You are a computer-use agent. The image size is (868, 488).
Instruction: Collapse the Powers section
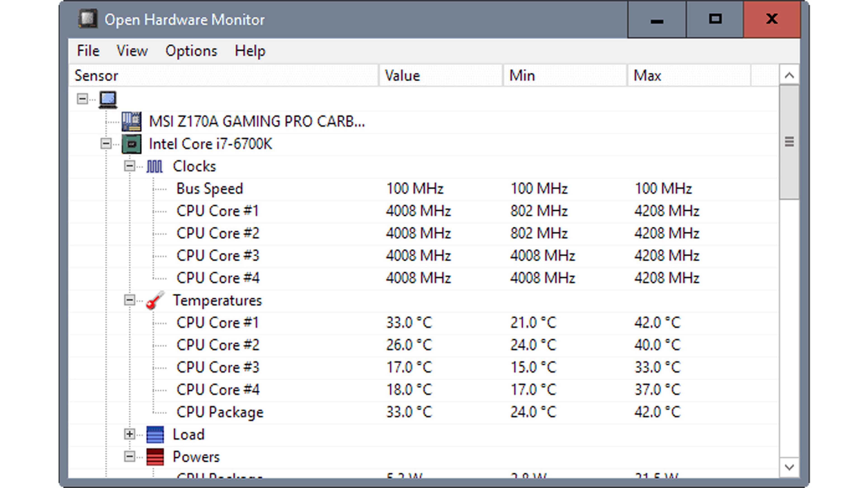tap(130, 456)
